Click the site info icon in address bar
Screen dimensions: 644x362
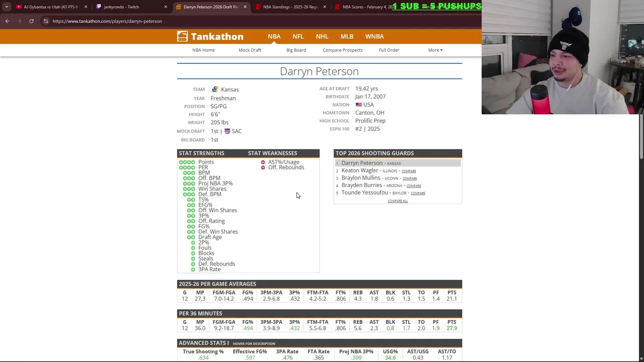pos(46,21)
